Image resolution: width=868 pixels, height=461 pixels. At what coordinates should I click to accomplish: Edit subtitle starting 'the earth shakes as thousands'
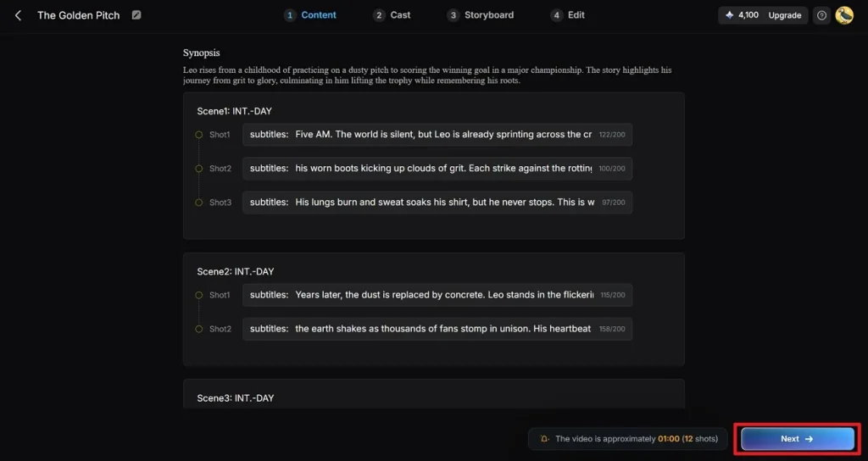(437, 329)
